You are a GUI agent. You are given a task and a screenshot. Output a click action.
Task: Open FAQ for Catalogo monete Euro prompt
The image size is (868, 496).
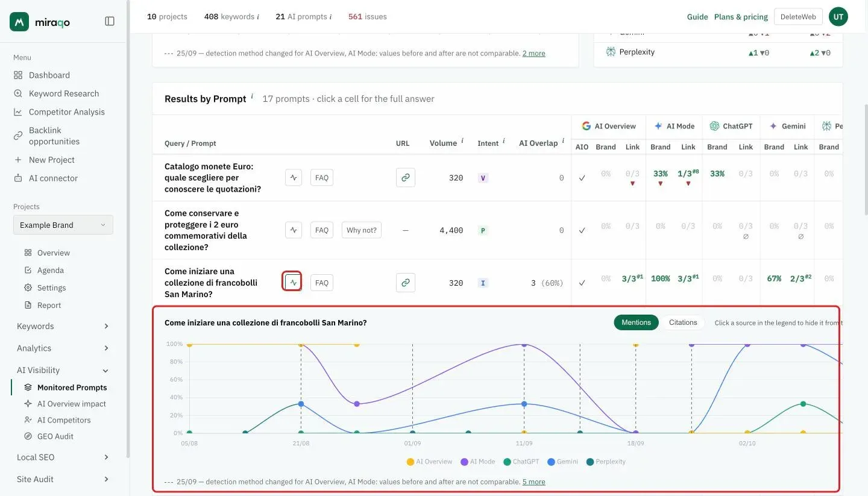(322, 178)
